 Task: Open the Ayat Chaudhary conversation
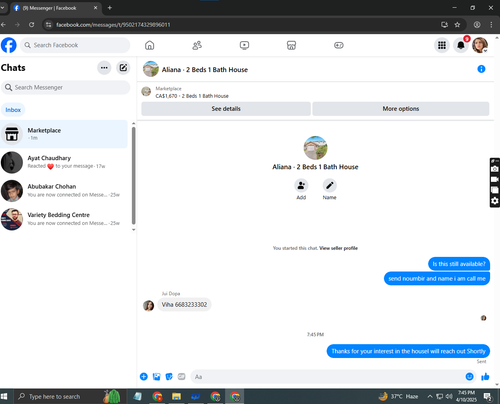point(64,162)
